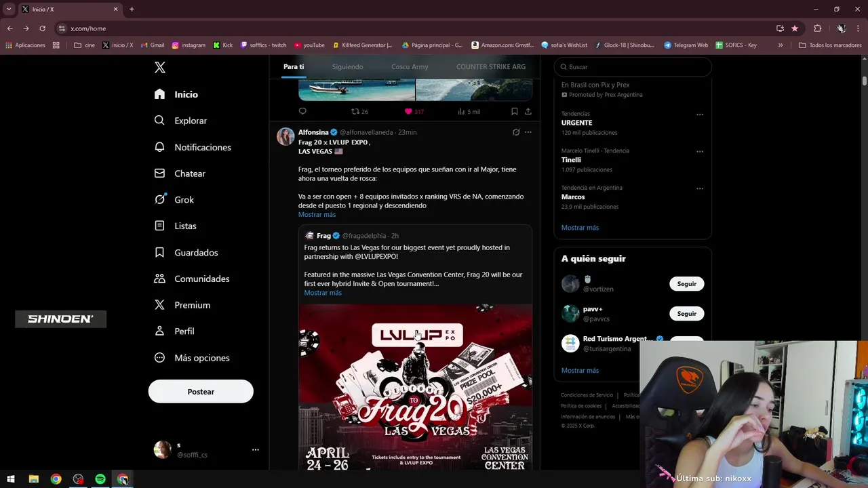The height and width of the screenshot is (488, 868).
Task: Open Notificaciones in the sidebar
Action: [x=193, y=147]
